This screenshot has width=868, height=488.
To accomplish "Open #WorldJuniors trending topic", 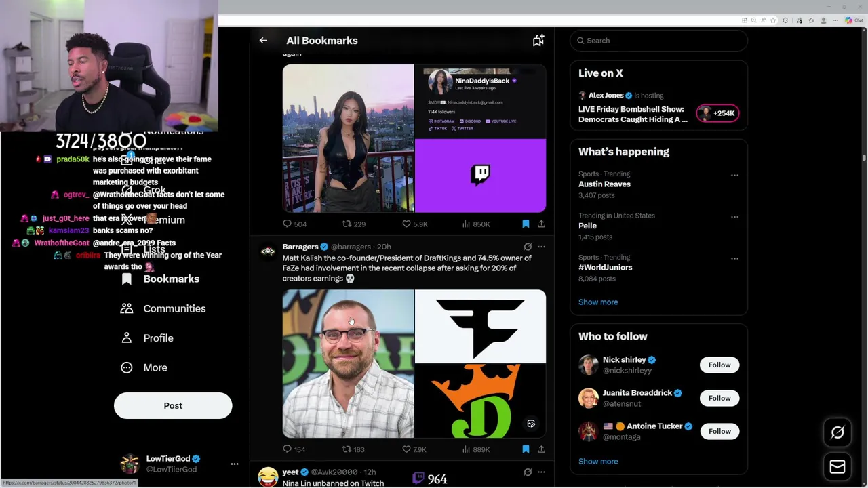I will 605,268.
